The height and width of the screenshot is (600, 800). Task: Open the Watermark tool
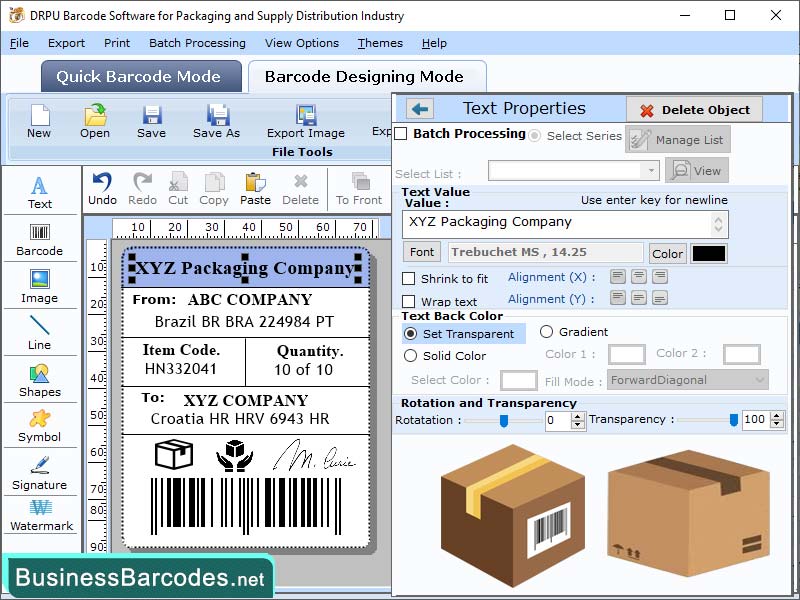pos(40,516)
